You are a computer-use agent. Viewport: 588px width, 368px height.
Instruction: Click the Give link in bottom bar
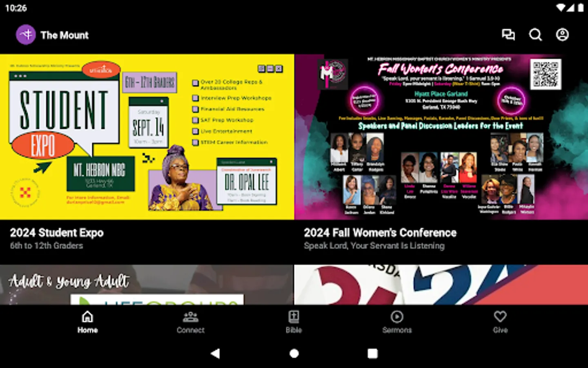(x=501, y=330)
